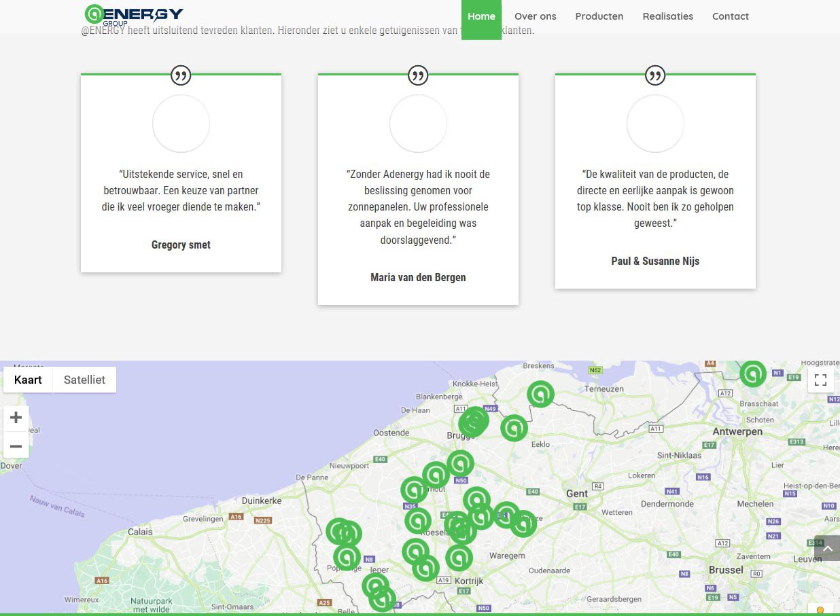Click the Sint-Niklaas label on the map
This screenshot has height=616, width=840.
coord(680,455)
